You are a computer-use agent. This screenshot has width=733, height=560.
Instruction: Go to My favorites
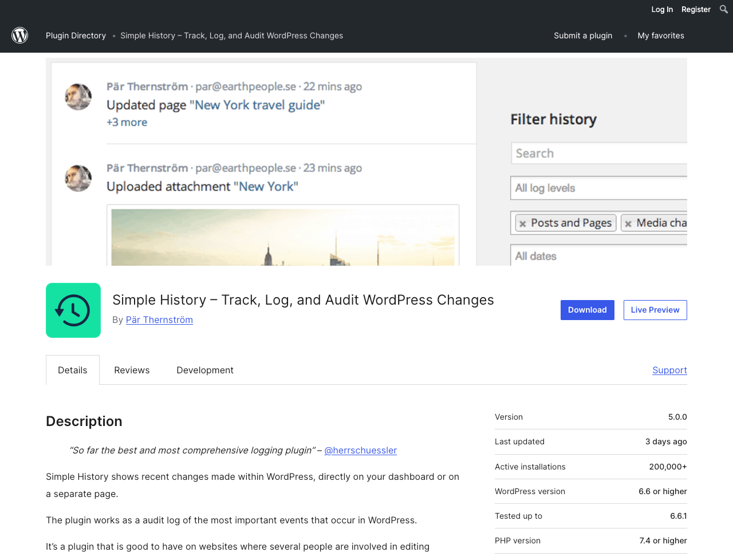pyautogui.click(x=661, y=36)
